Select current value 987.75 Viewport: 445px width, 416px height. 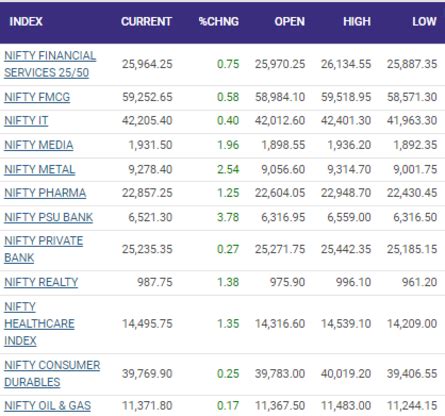[155, 282]
